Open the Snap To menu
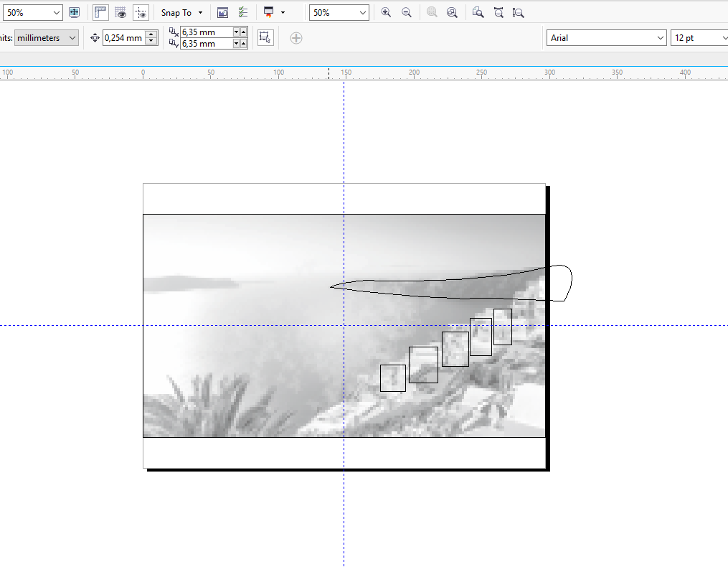728x567 pixels. (x=181, y=13)
